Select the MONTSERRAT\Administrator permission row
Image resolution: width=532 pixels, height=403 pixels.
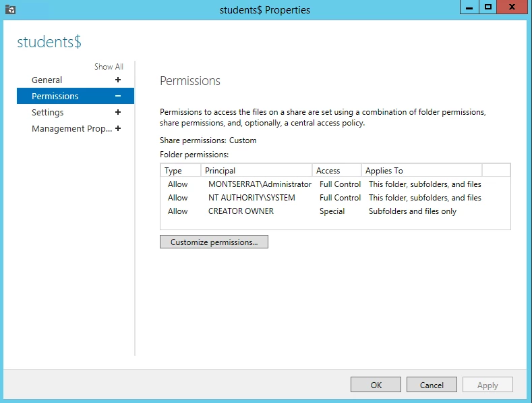tap(335, 184)
